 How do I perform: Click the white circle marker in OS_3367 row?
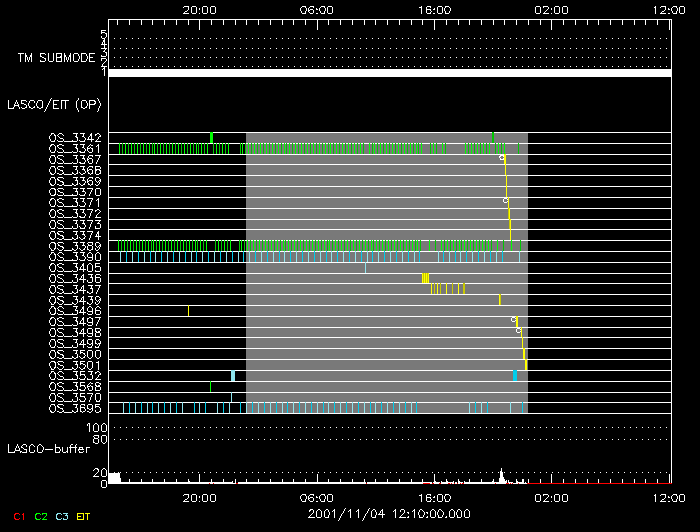(502, 158)
